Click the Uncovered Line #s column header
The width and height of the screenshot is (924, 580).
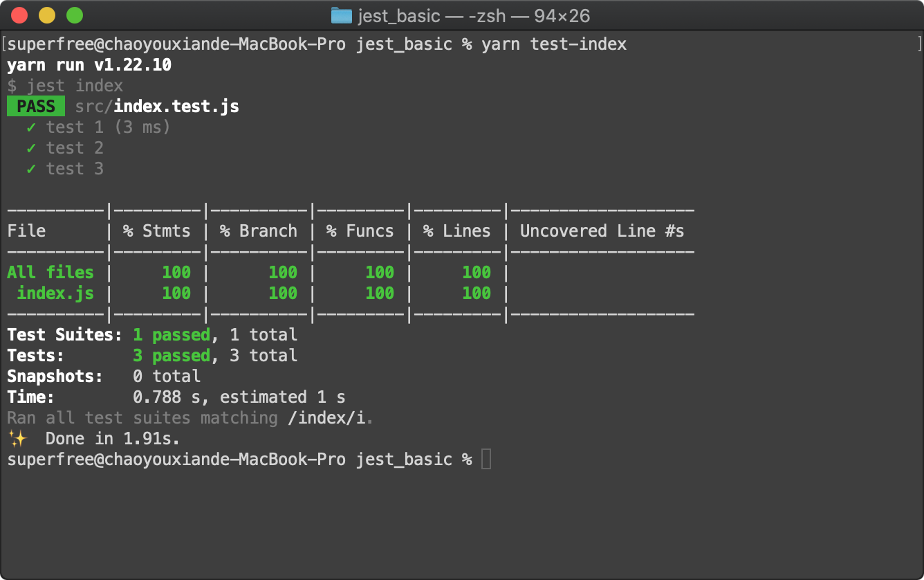coord(602,231)
